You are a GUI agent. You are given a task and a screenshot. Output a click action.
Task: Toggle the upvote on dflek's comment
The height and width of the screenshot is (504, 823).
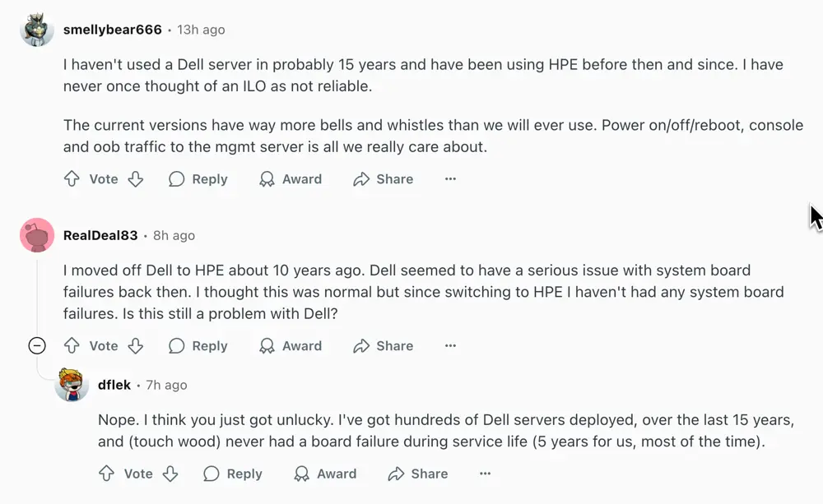pyautogui.click(x=106, y=474)
